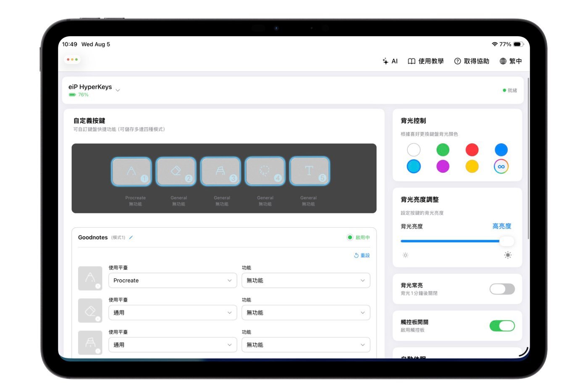Edit the Goodnotes mode name pencil icon
This screenshot has height=392, width=588.
(131, 237)
